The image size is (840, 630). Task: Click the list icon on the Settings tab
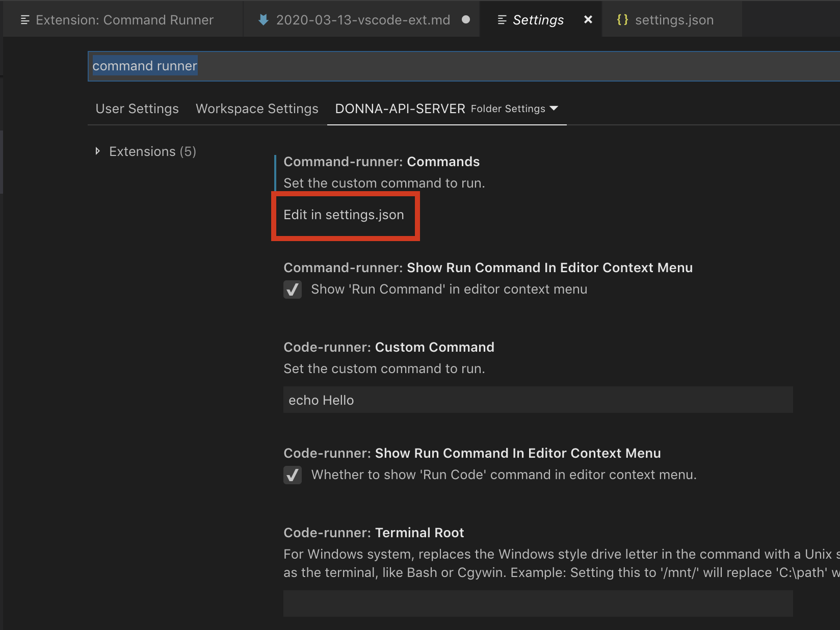[x=502, y=20]
